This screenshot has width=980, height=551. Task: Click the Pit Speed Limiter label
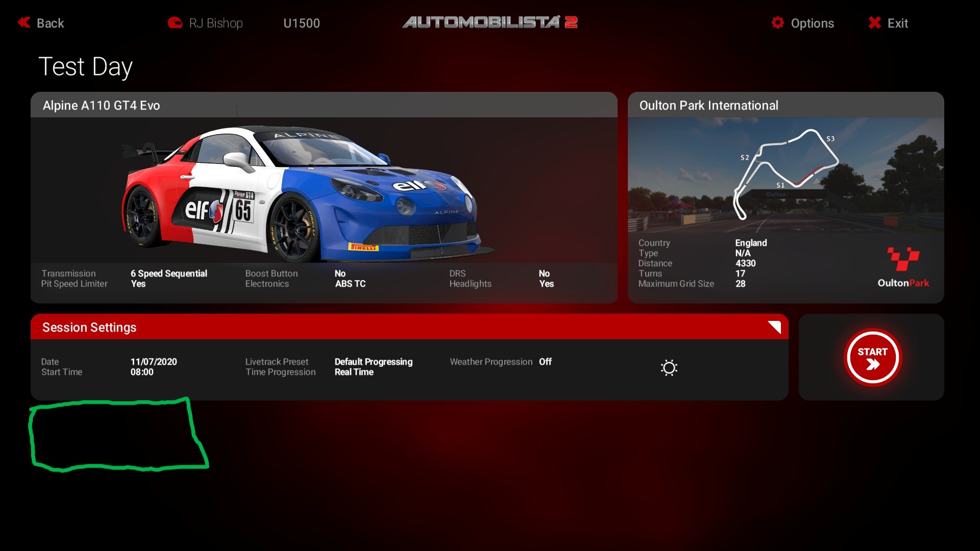[75, 284]
